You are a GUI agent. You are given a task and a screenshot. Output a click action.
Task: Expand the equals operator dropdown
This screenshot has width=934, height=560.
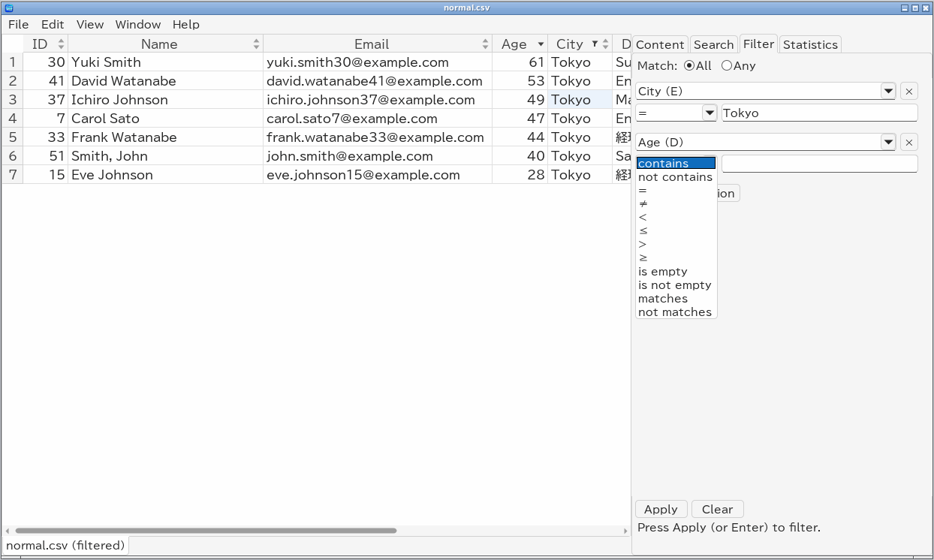(710, 113)
